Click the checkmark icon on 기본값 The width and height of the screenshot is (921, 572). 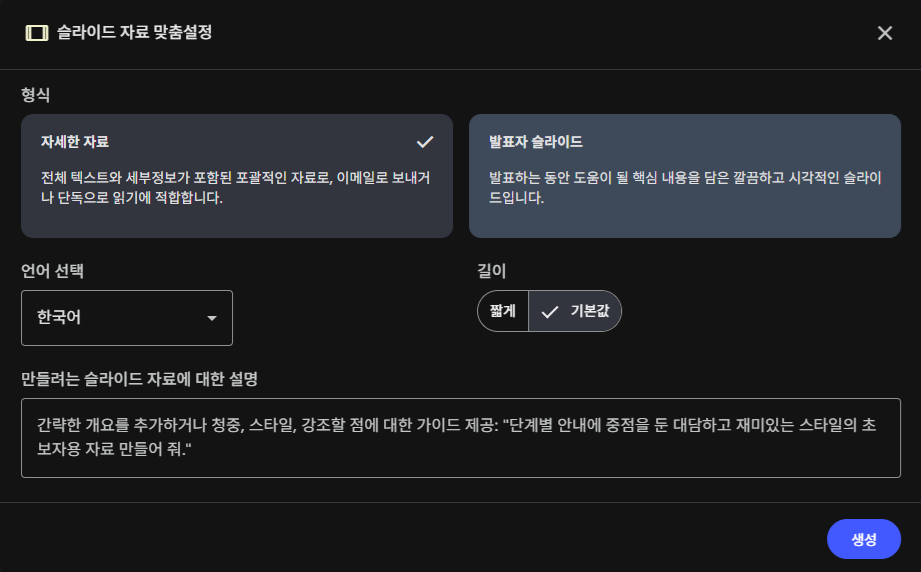tap(549, 312)
